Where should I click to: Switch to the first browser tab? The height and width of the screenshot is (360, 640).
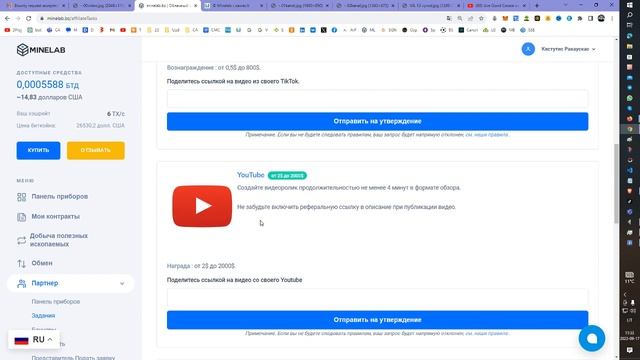point(36,6)
